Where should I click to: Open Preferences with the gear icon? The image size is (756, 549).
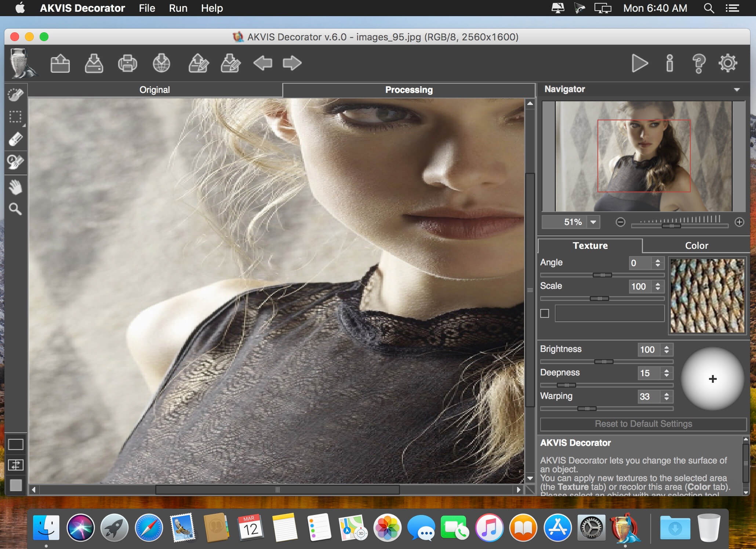pyautogui.click(x=728, y=63)
